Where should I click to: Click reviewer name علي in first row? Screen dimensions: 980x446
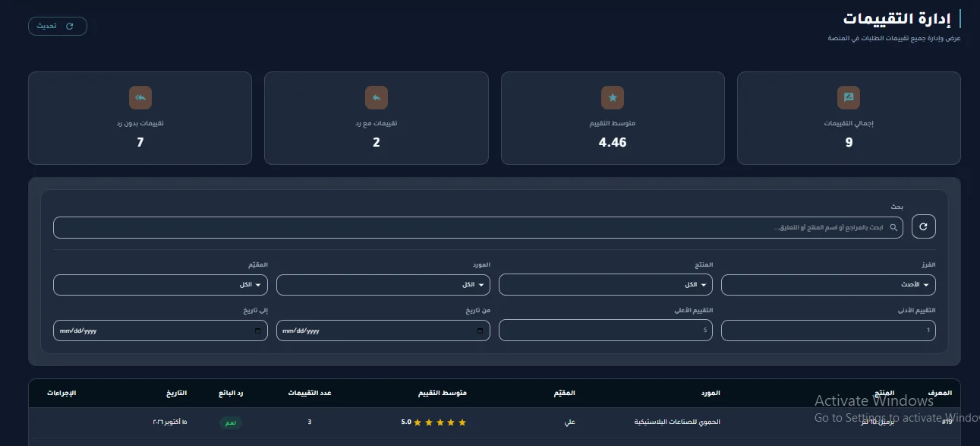pyautogui.click(x=571, y=422)
